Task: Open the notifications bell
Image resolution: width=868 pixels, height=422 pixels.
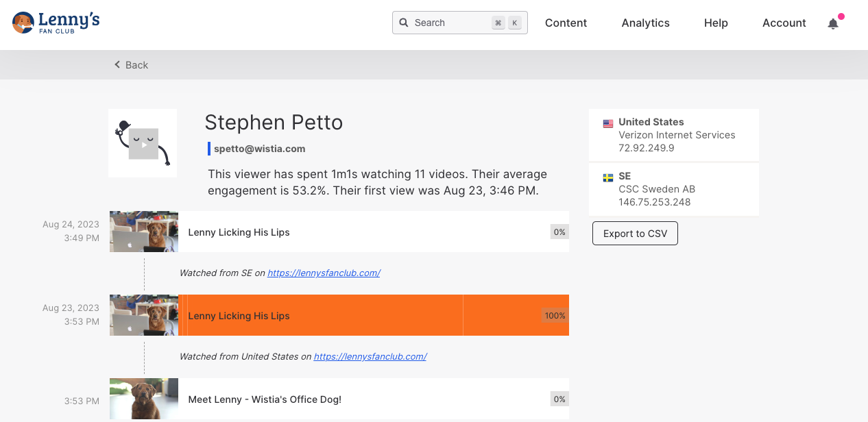Action: coord(833,23)
